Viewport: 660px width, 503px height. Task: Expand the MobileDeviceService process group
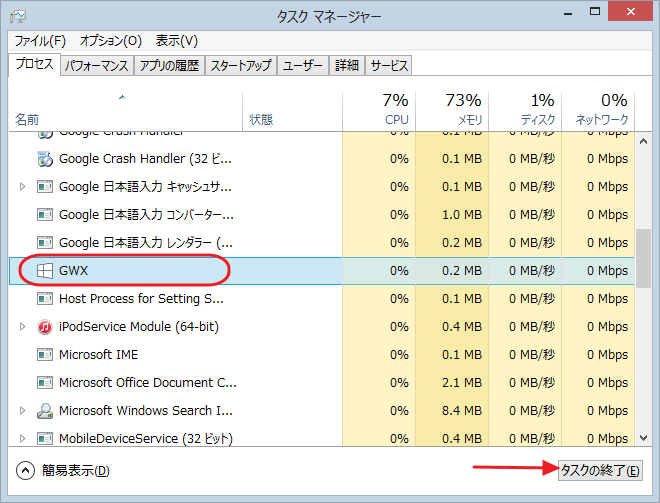click(x=23, y=439)
